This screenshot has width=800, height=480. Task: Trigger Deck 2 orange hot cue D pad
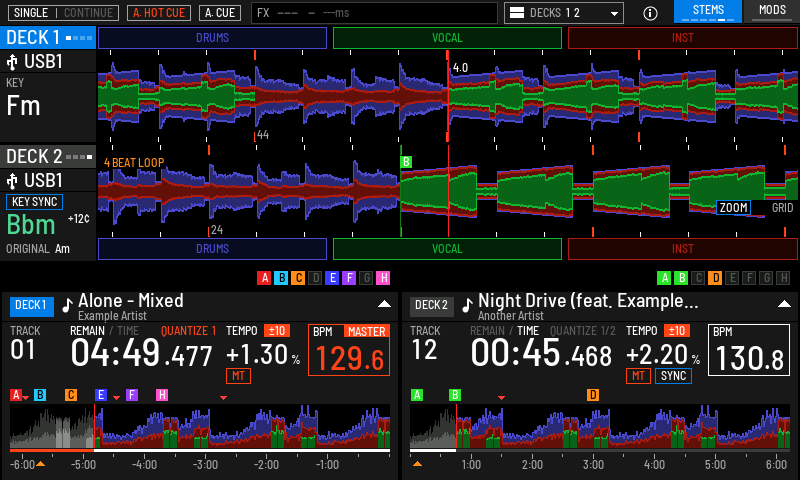(715, 278)
